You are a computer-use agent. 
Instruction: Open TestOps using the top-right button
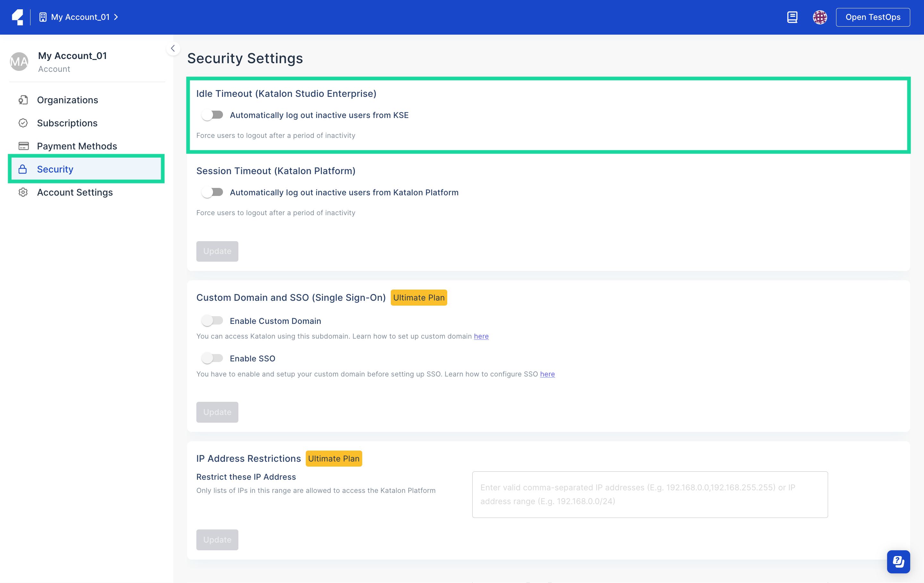pos(873,17)
